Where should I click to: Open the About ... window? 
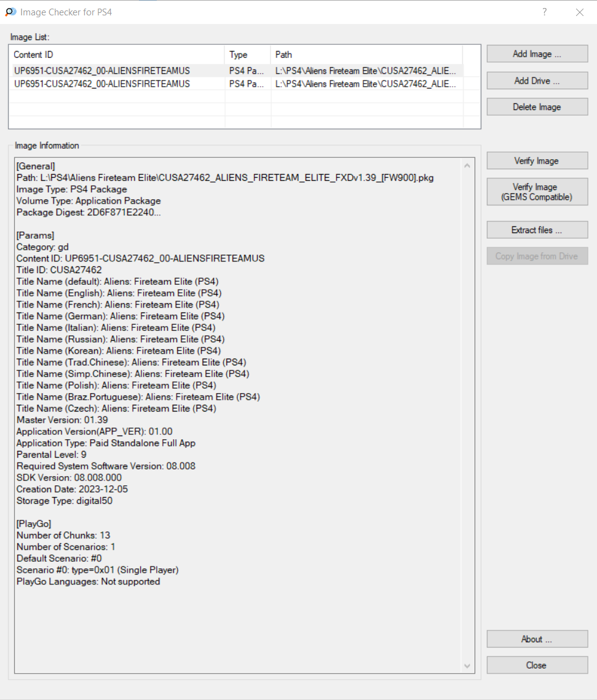pyautogui.click(x=537, y=639)
